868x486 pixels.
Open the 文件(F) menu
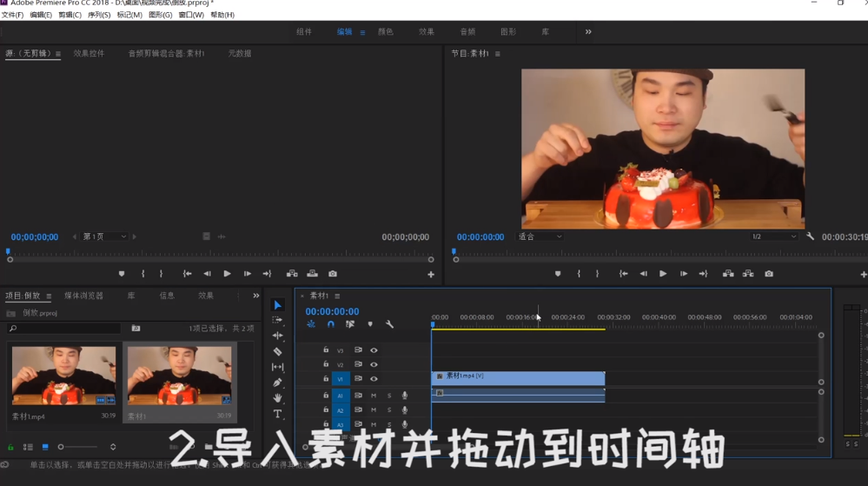click(x=13, y=15)
